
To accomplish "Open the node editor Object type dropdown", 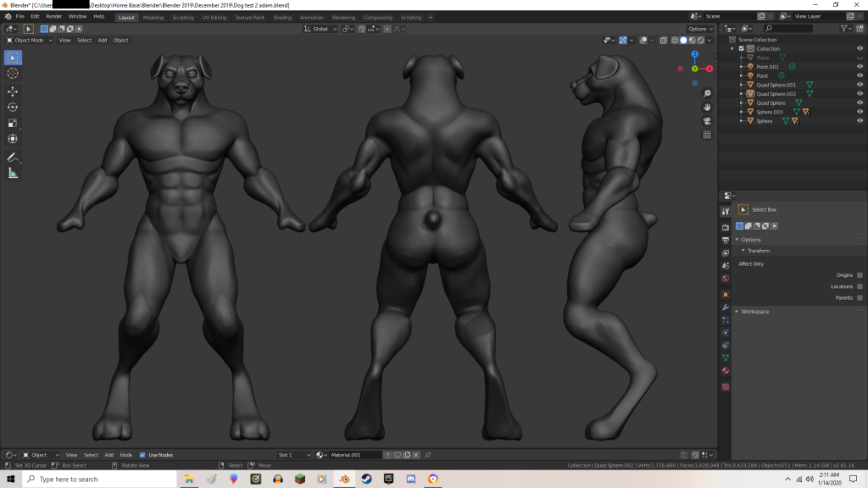I will [41, 455].
